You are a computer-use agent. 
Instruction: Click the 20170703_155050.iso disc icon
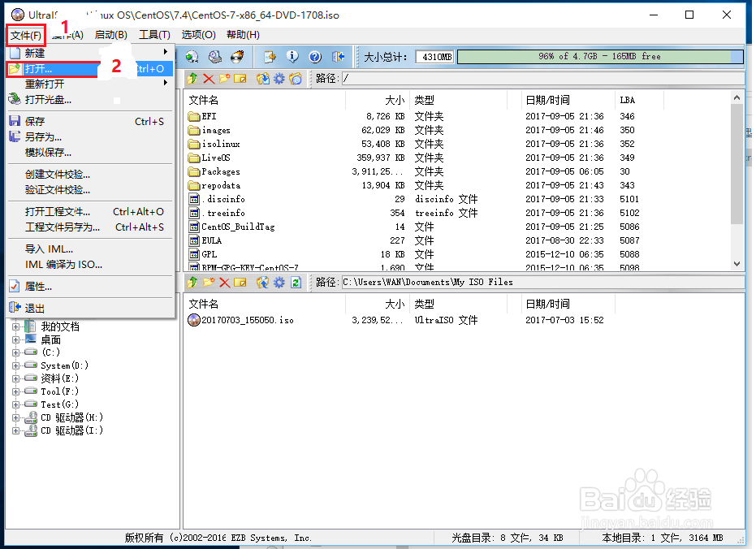[x=194, y=320]
